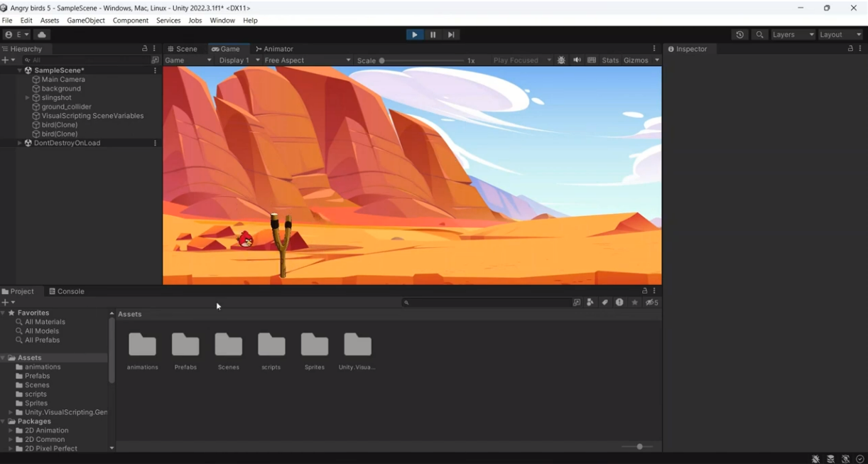
Task: Open the Inspector panel options menu
Action: point(860,48)
